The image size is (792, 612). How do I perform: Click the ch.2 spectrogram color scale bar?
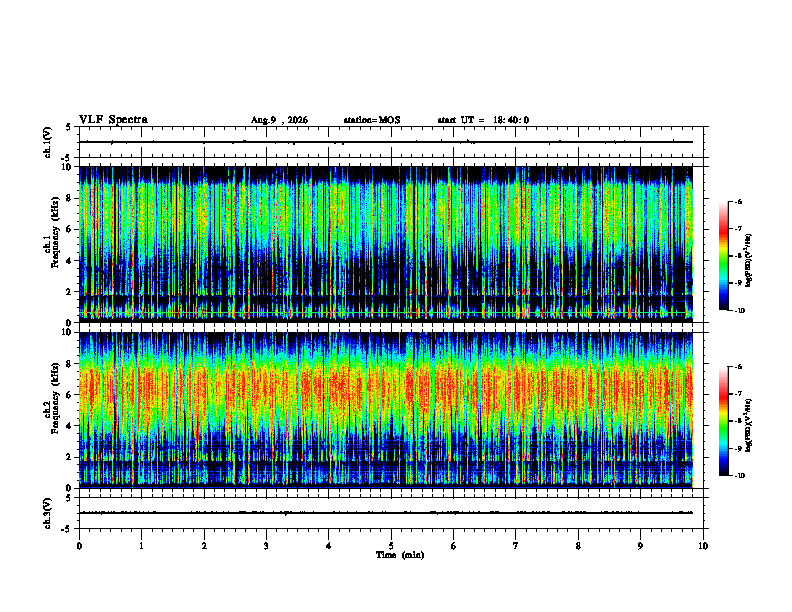point(723,421)
